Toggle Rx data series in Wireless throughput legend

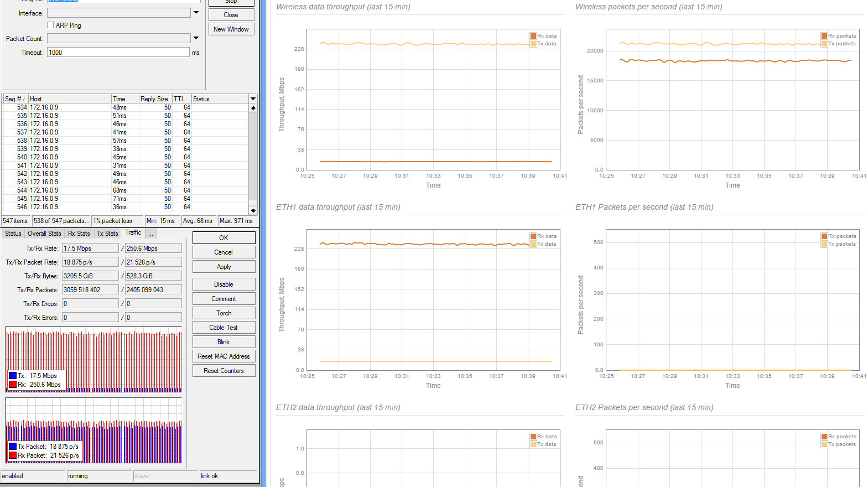(533, 36)
